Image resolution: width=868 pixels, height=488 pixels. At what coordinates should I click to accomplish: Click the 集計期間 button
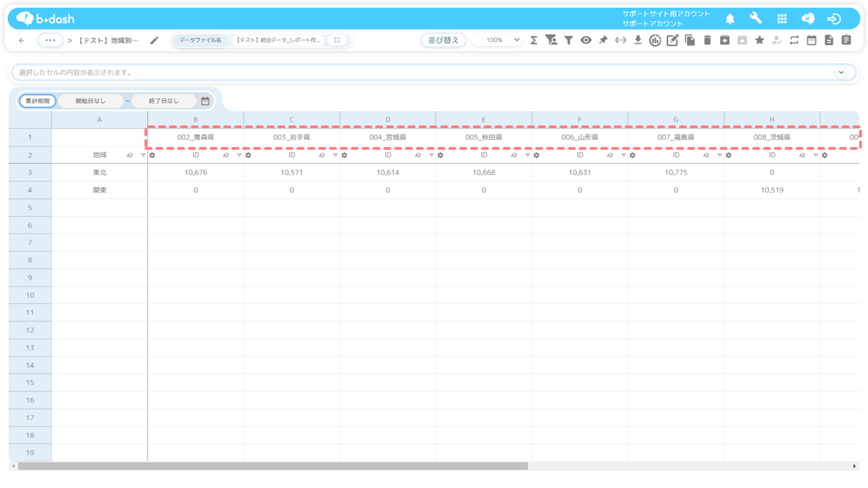pos(37,101)
